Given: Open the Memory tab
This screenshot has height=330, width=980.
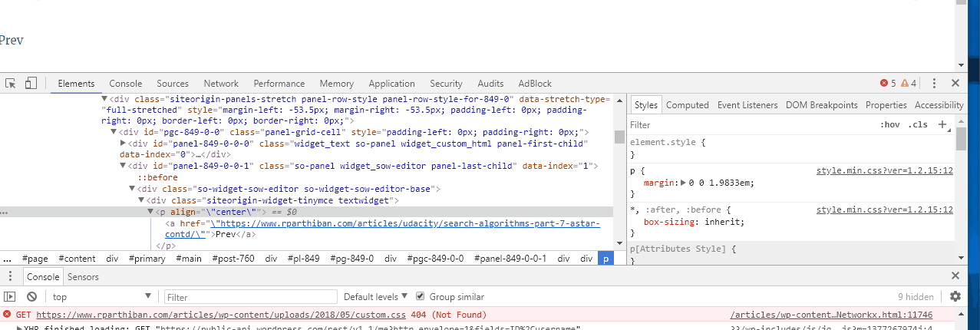Looking at the screenshot, I should tap(336, 84).
